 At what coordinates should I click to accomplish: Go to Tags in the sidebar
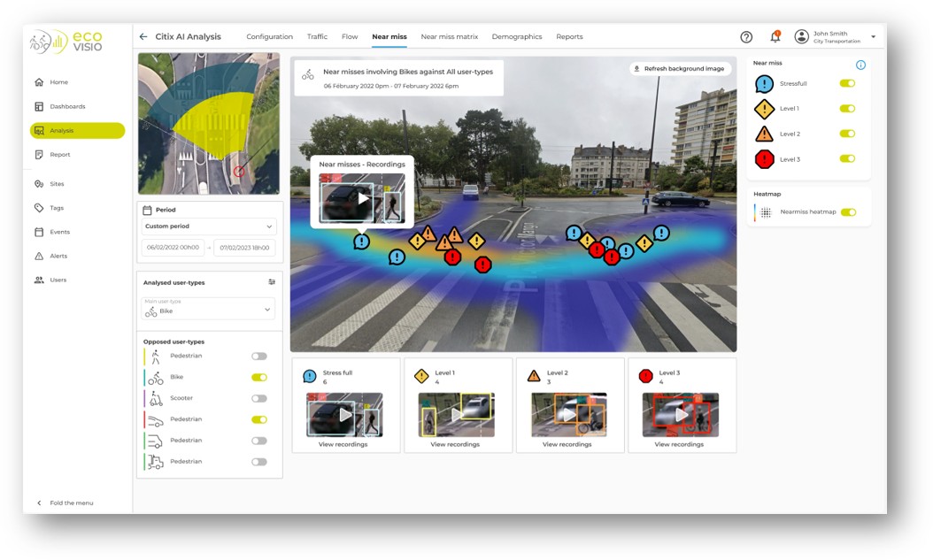click(x=57, y=208)
